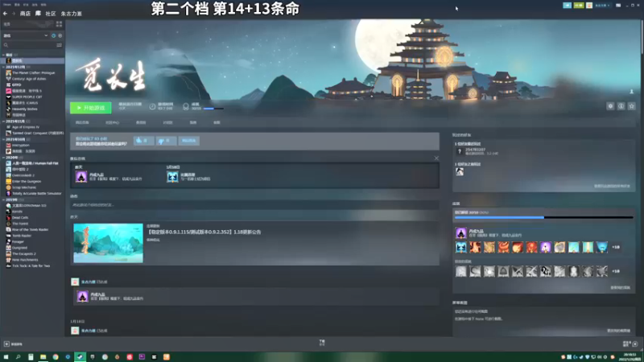Select Enter the Gungeon
This screenshot has height=362, width=644.
(27, 182)
